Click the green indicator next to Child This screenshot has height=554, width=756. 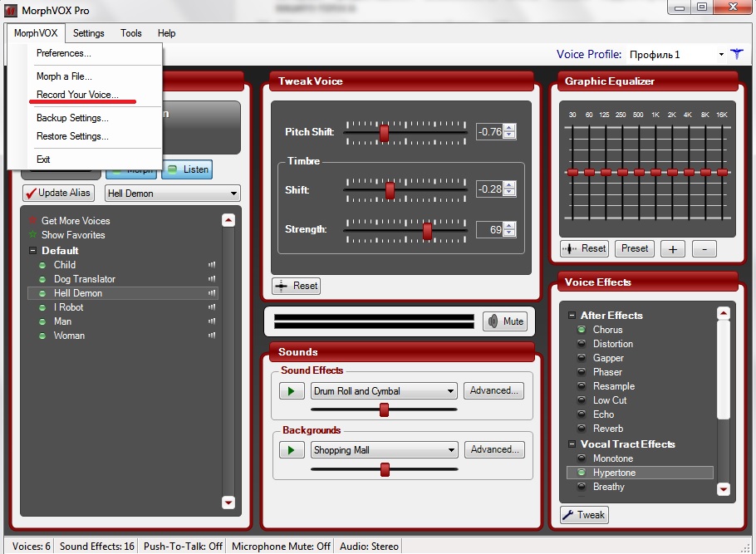[42, 265]
